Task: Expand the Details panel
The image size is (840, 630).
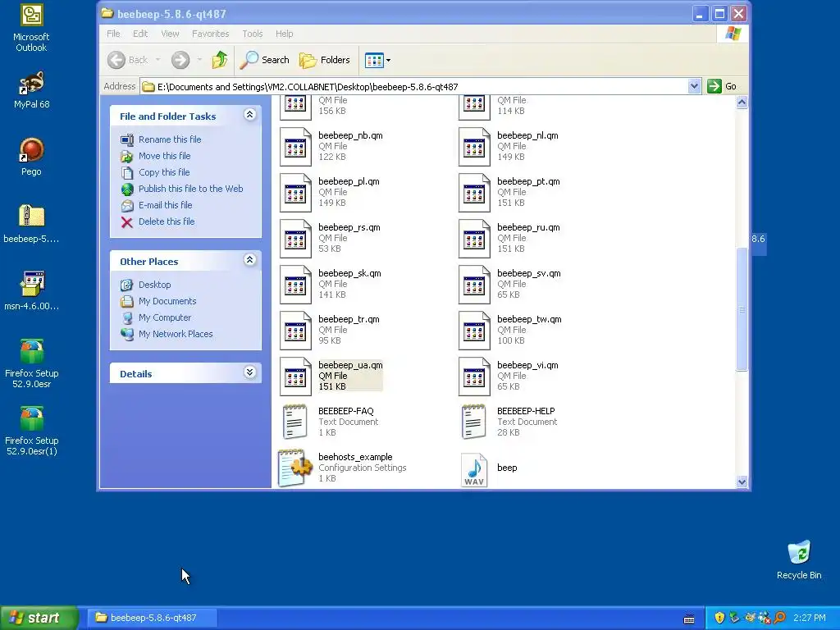Action: [x=249, y=372]
